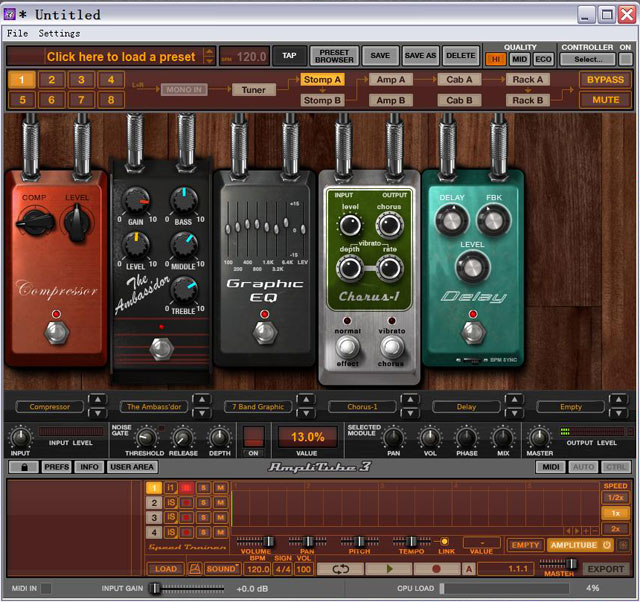
Task: Click the input selector icon of track 4
Action: 171,532
